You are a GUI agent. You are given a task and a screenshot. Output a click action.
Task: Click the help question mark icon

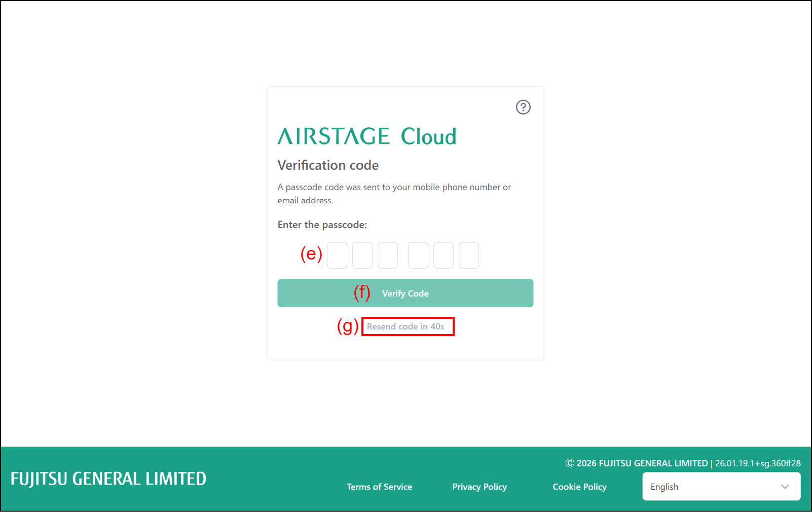tap(523, 107)
